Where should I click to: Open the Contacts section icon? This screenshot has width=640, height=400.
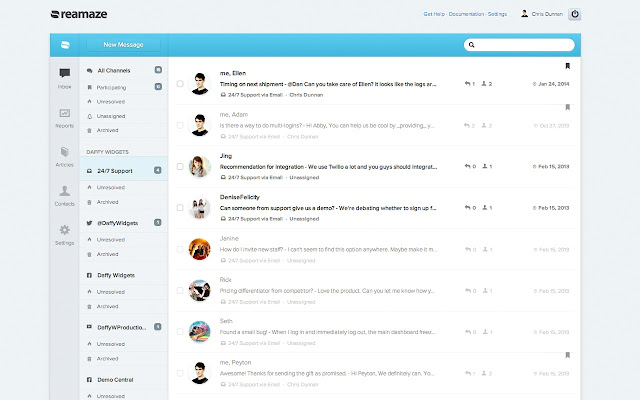[x=64, y=191]
